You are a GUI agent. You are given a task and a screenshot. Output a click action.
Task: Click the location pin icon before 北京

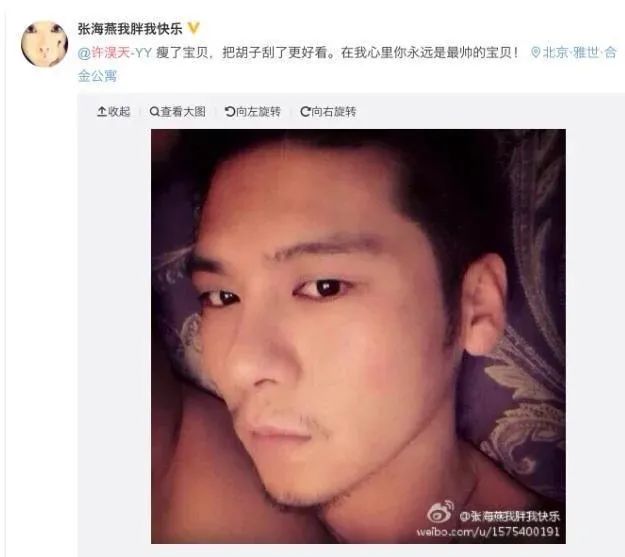click(536, 52)
